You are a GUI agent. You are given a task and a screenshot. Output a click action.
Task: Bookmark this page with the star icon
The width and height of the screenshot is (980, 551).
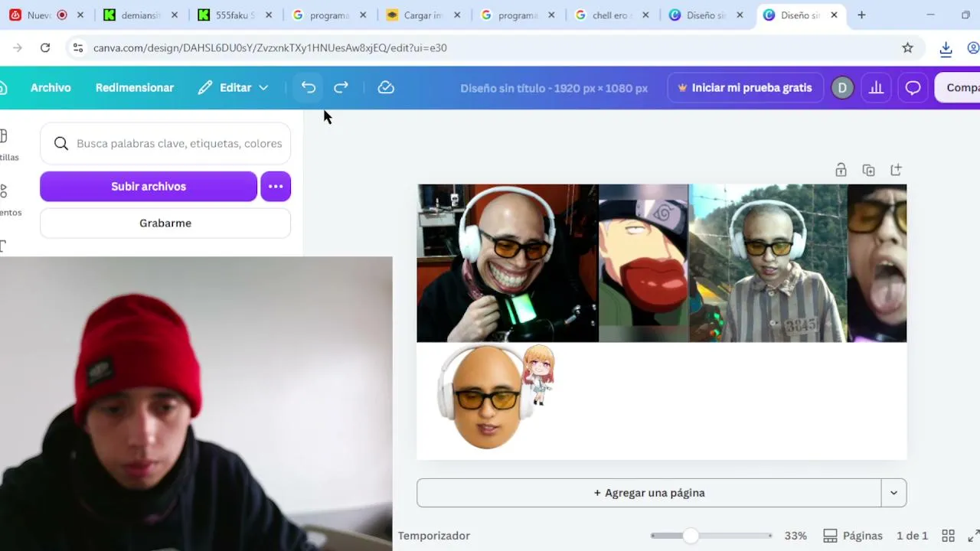pos(908,47)
